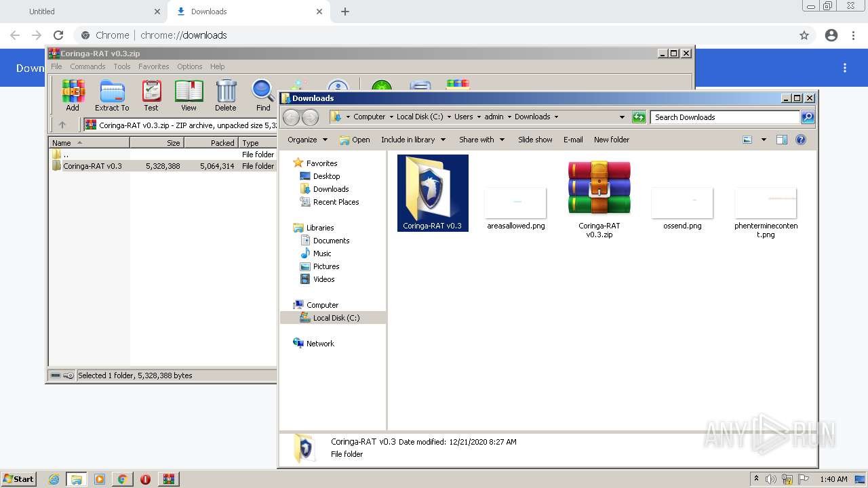The width and height of the screenshot is (868, 488).
Task: Click the Test icon in WinRAR toolbar
Action: pos(151,95)
